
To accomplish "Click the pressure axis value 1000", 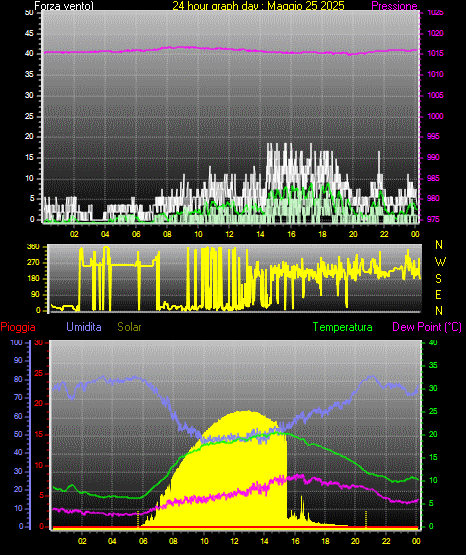I will click(x=435, y=116).
